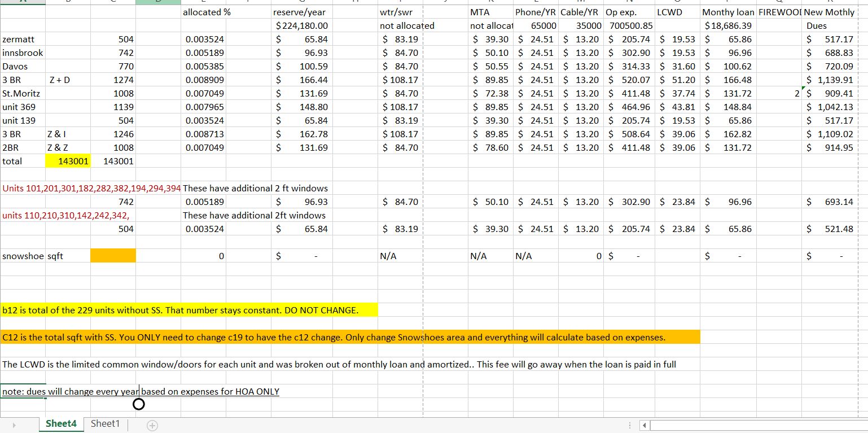Select the 'reserve/year' header cell
868x433 pixels.
301,12
